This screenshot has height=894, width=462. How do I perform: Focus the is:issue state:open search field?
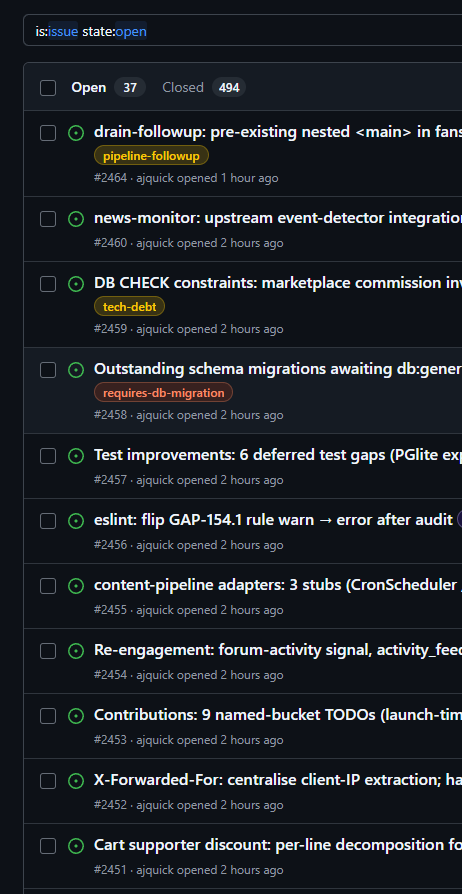(x=242, y=31)
